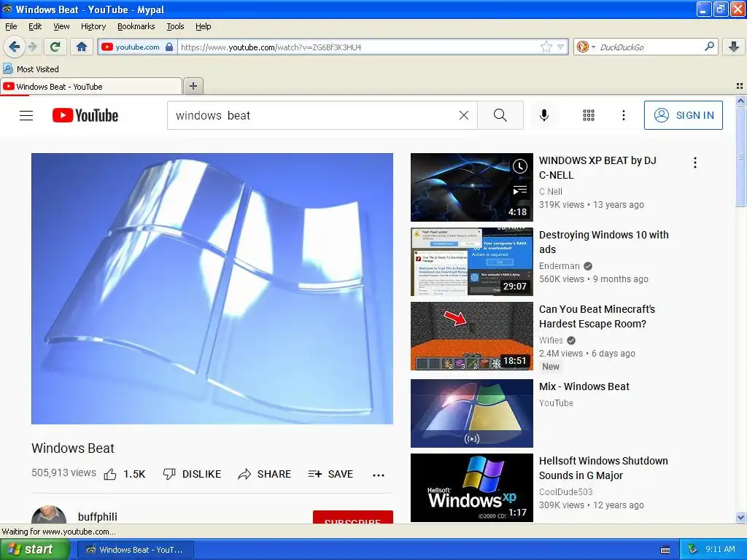Click the magnifier in DuckDuckGo search box
This screenshot has height=560, width=747.
coord(709,47)
